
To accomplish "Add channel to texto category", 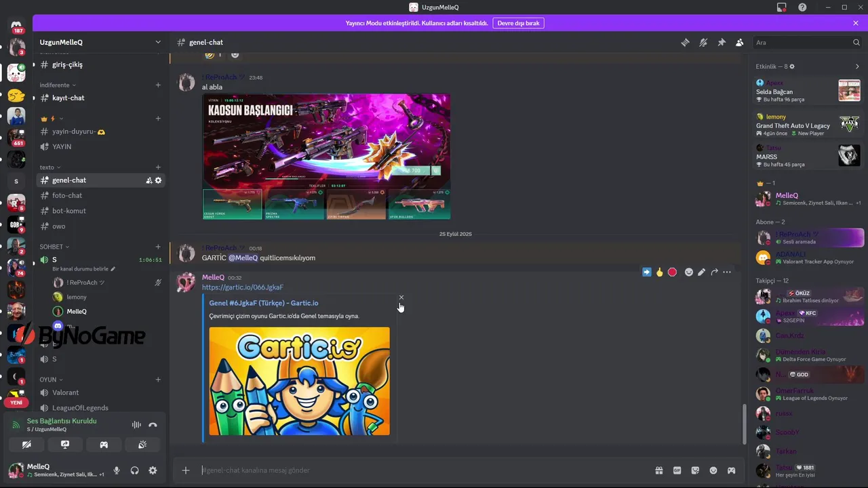I will point(158,167).
